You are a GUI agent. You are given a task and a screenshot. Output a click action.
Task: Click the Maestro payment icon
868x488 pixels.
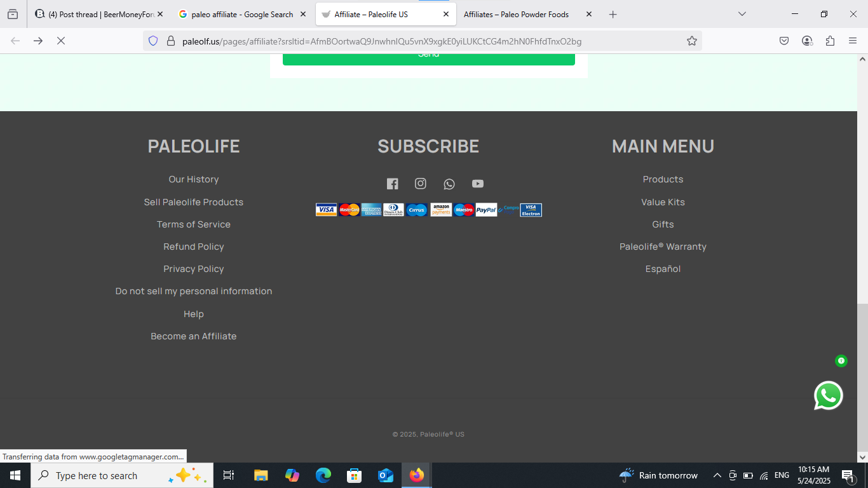coord(464,210)
